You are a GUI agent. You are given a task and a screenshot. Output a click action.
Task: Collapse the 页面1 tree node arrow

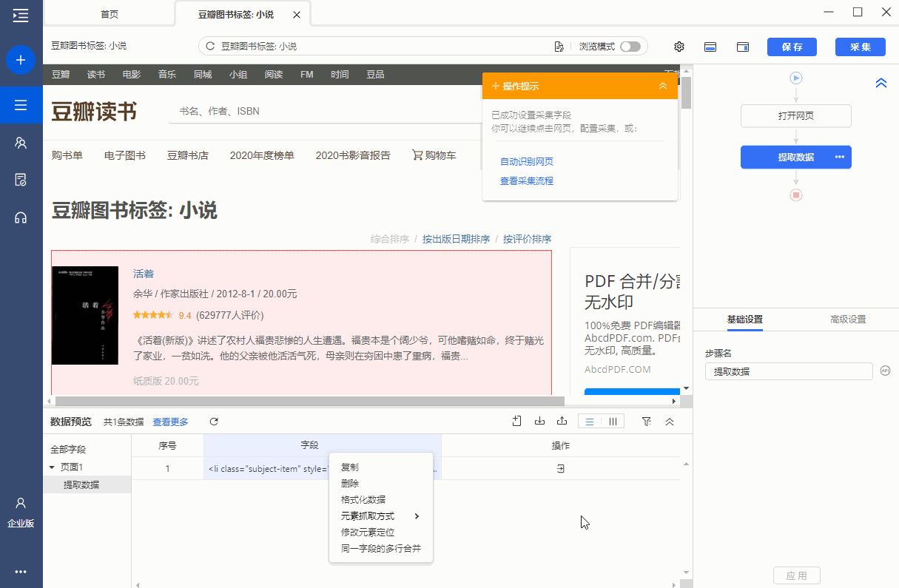point(52,467)
